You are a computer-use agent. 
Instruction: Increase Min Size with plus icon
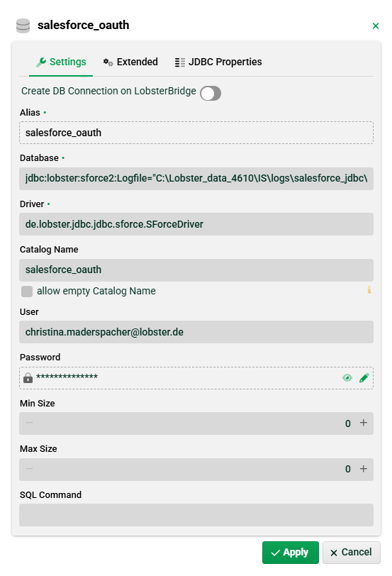coord(364,423)
